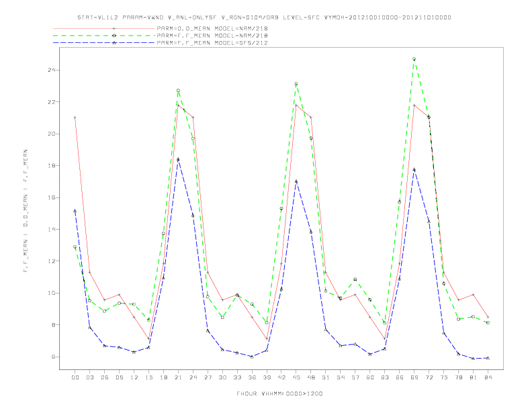Click x-axis forecast hour label 24

[193, 377]
